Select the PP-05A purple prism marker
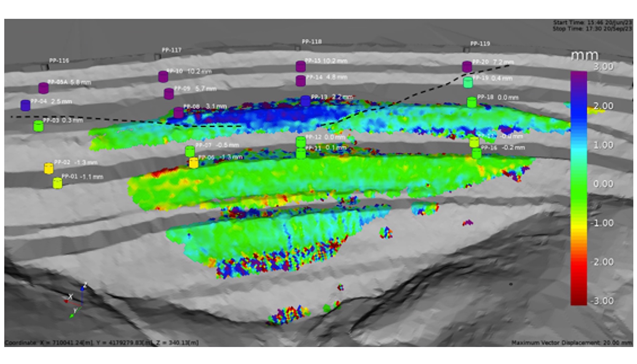The image size is (637, 364). [43, 88]
